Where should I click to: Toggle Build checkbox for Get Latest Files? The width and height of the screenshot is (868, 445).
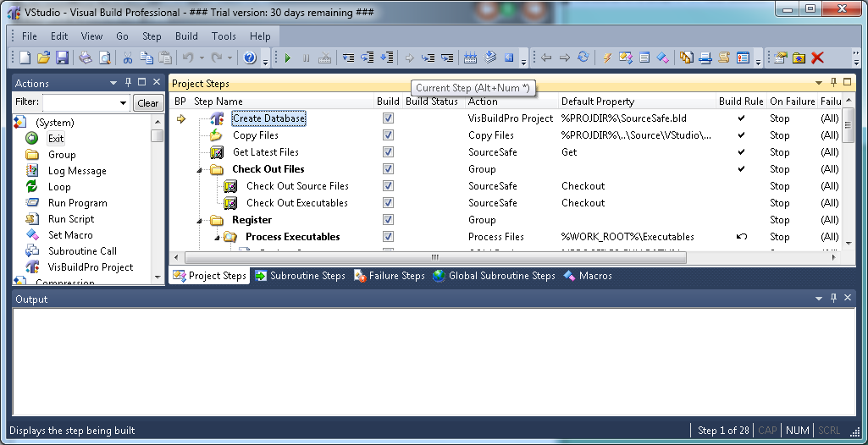[x=388, y=152]
